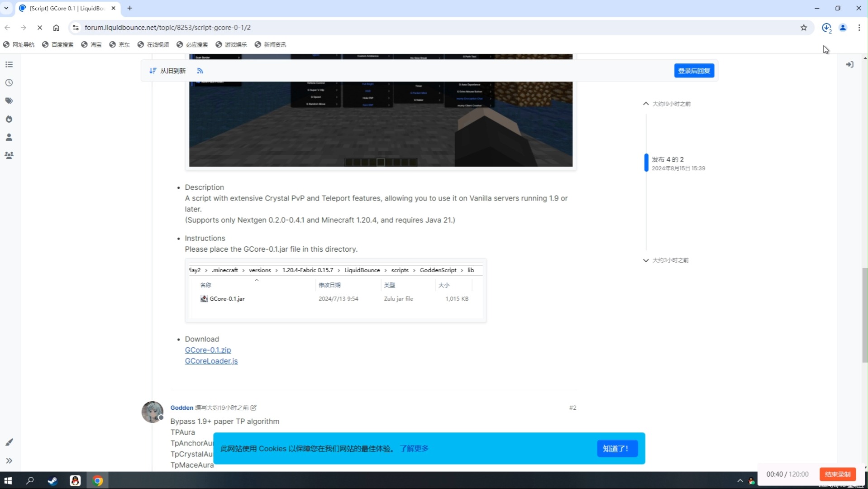Click the browser forward arrow
The height and width of the screenshot is (489, 868).
(24, 28)
